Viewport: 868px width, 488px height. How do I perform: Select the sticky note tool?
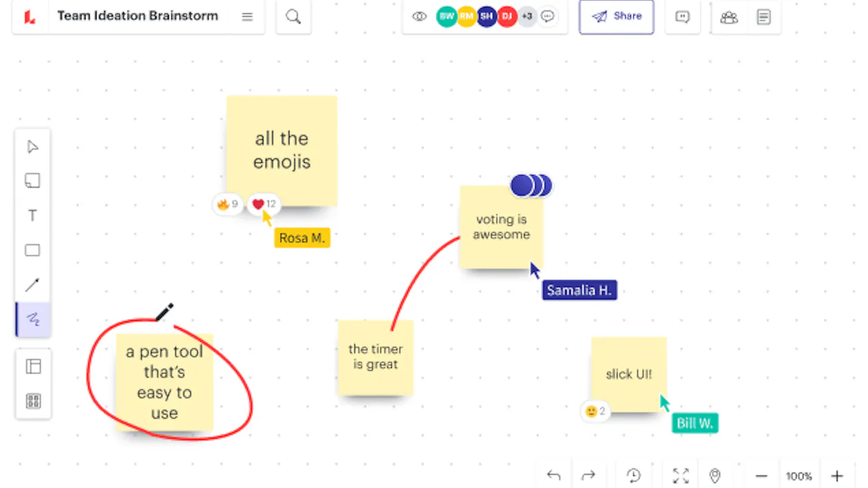(33, 181)
